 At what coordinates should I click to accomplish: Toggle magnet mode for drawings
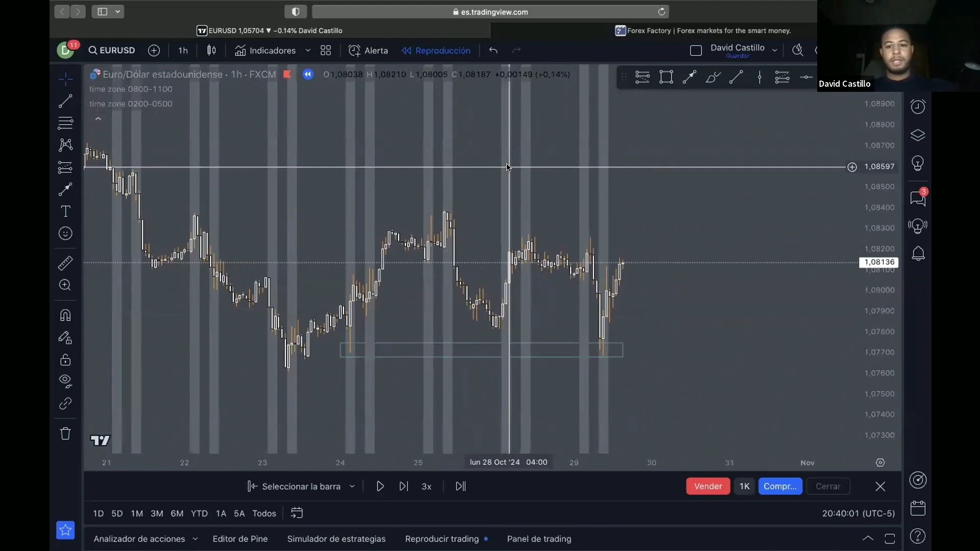(x=65, y=315)
